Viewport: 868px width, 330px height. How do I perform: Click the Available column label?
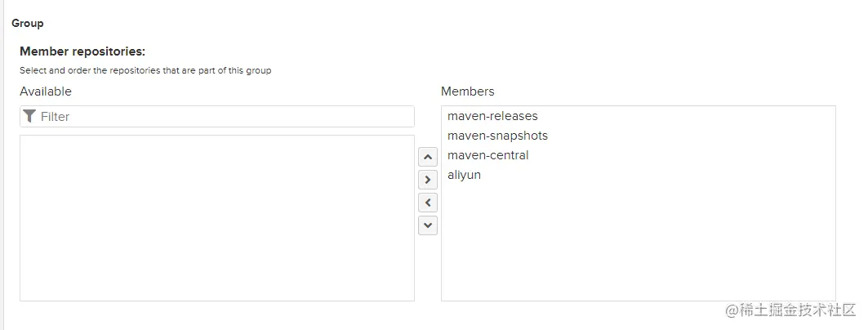46,91
